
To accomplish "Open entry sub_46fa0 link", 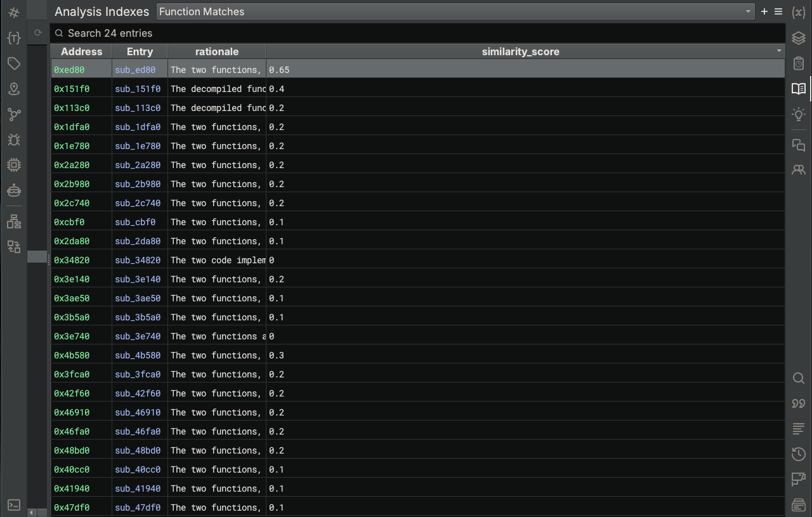I will tap(138, 431).
